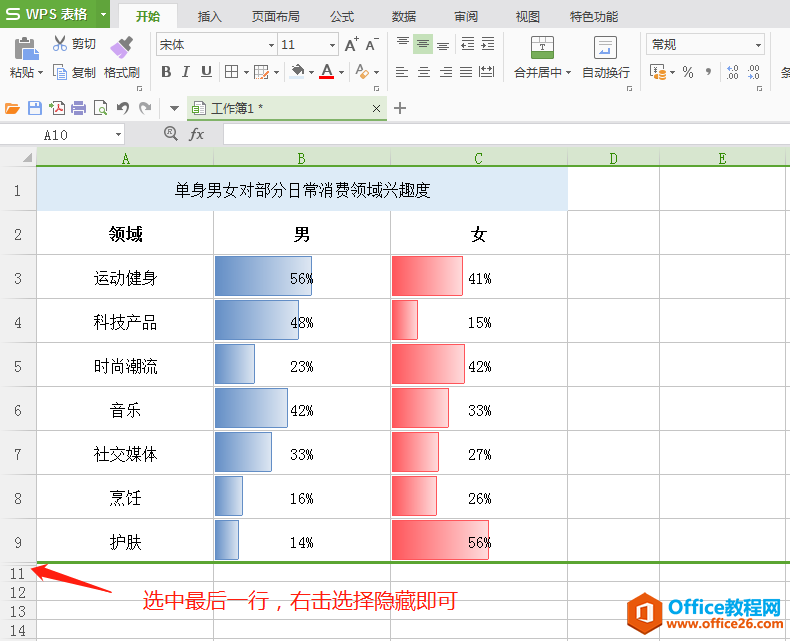
Task: Click the formula bar input field
Action: (x=506, y=135)
